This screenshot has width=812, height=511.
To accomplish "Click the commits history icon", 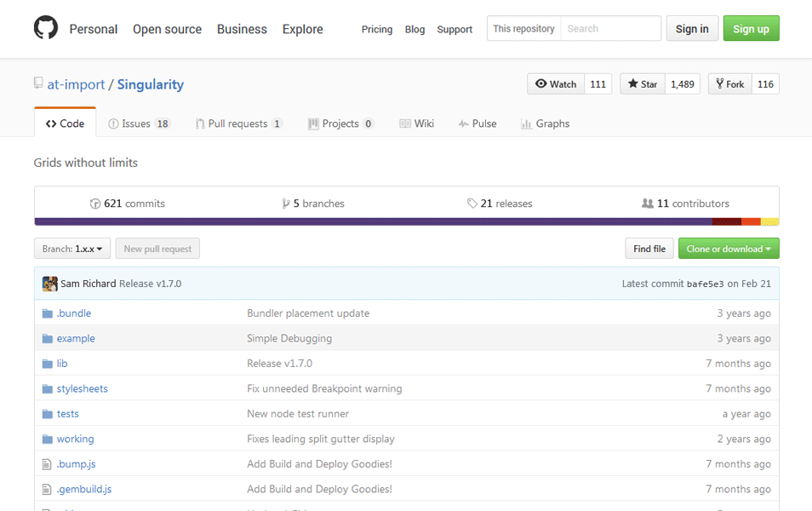I will (x=95, y=204).
